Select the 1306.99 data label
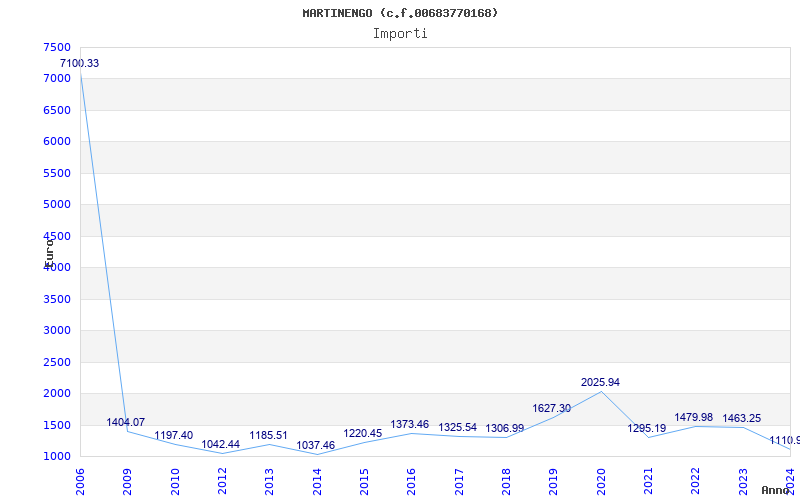The height and width of the screenshot is (500, 800). 505,429
